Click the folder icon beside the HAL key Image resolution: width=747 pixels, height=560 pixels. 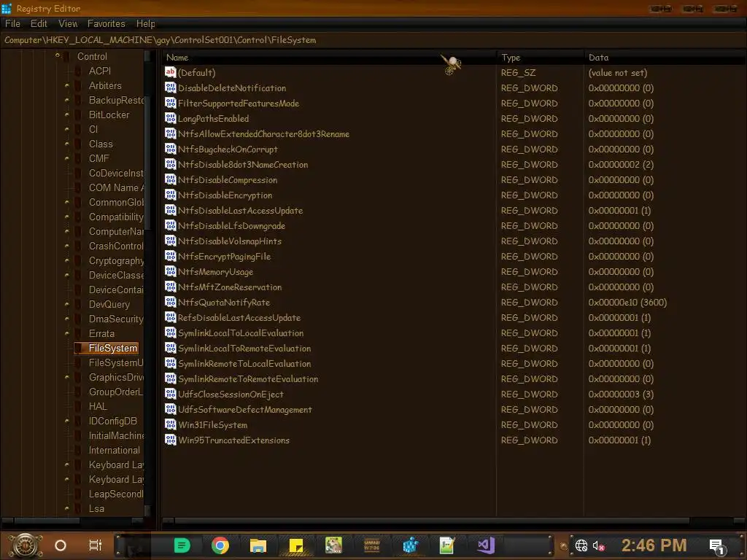click(78, 406)
